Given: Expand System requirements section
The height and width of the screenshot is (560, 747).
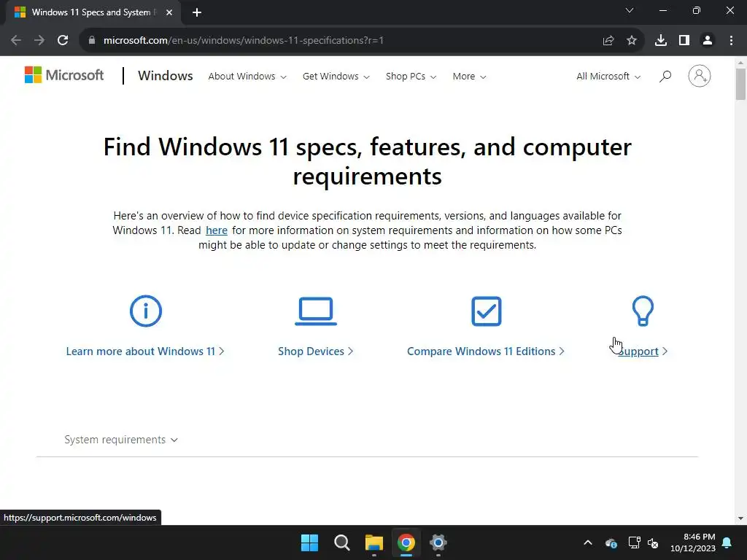Looking at the screenshot, I should tap(121, 440).
